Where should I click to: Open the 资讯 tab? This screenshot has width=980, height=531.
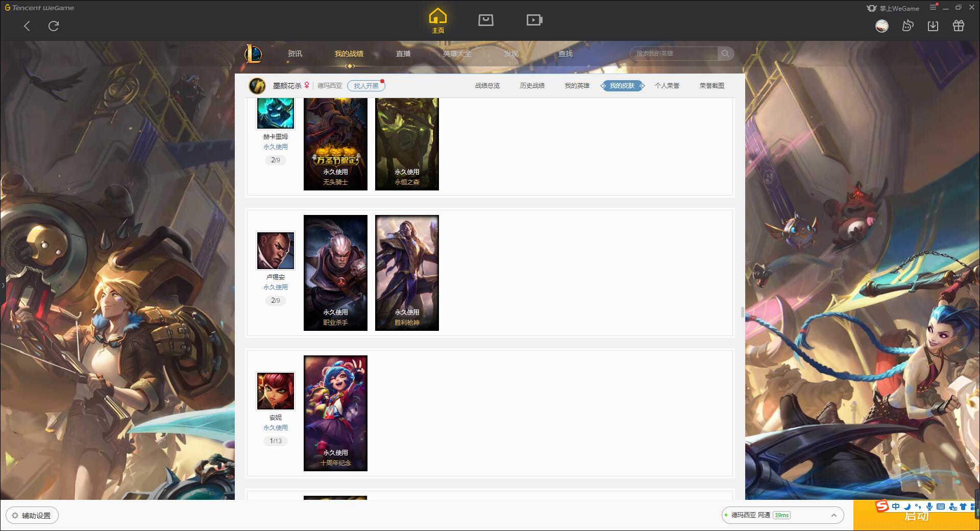295,54
